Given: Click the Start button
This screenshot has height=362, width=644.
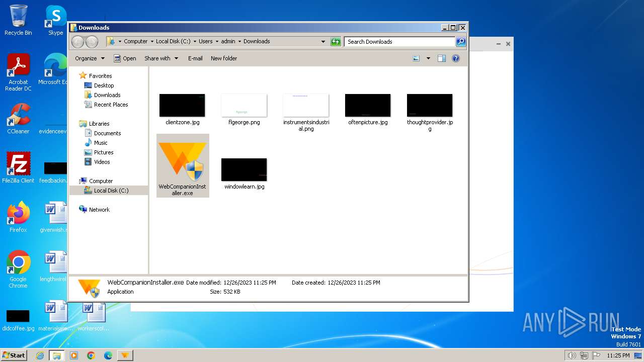Looking at the screenshot, I should [14, 355].
